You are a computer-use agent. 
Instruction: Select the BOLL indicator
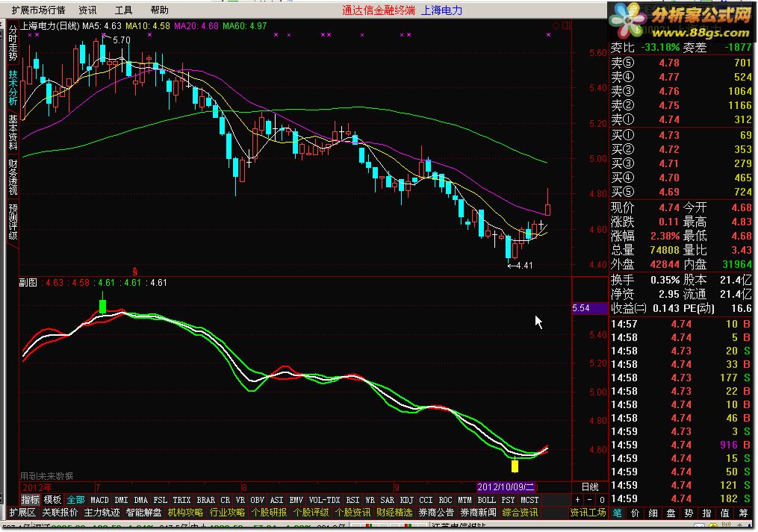(x=486, y=500)
